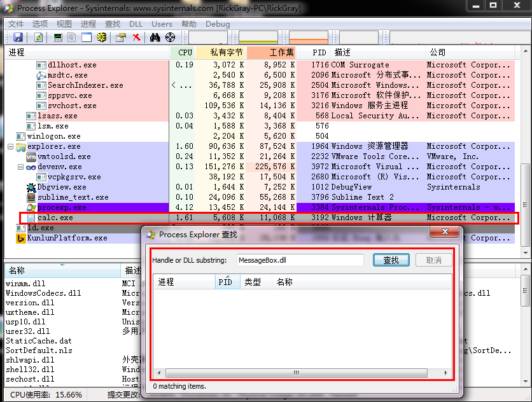Close the Process Explorer 查找 dialog

point(444,232)
